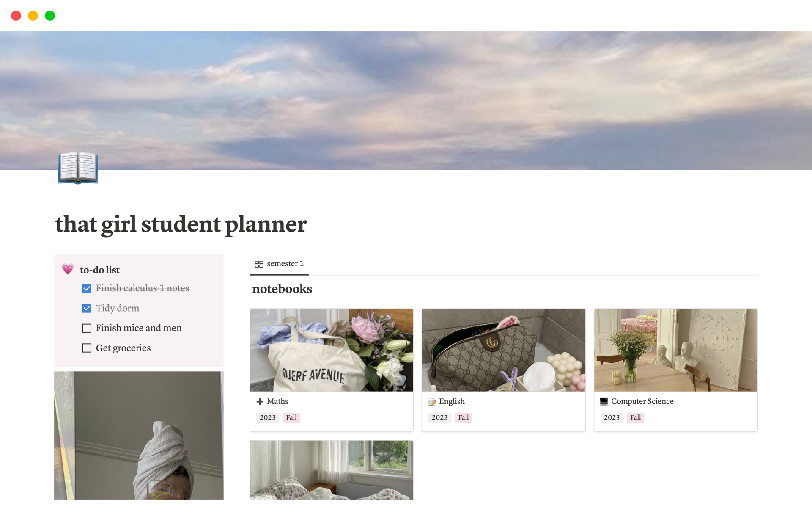Click the sky cover banner image

click(x=406, y=100)
